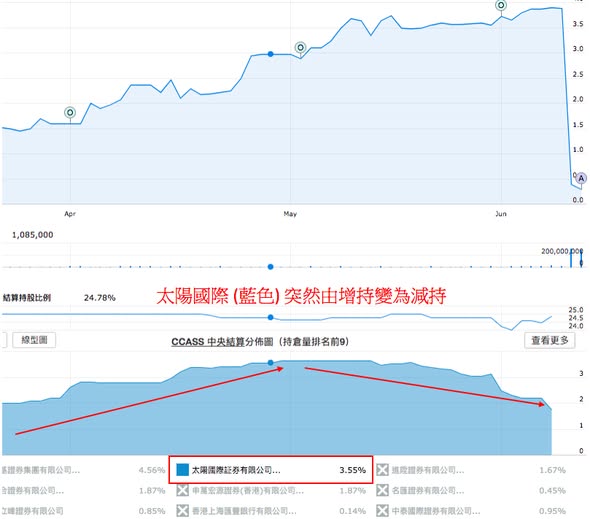Open the purple 'A' announcement marker
Viewport: 590px width, 519px height.
pos(581,178)
